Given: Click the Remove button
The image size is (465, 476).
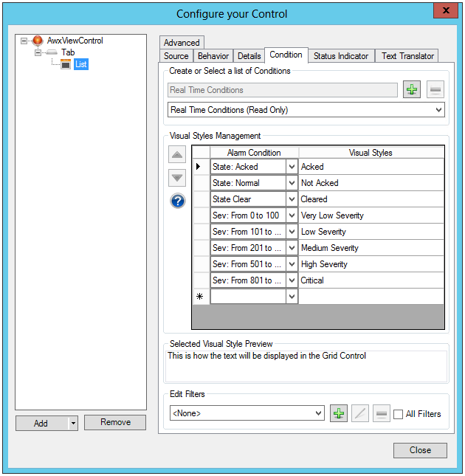Looking at the screenshot, I should click(115, 422).
